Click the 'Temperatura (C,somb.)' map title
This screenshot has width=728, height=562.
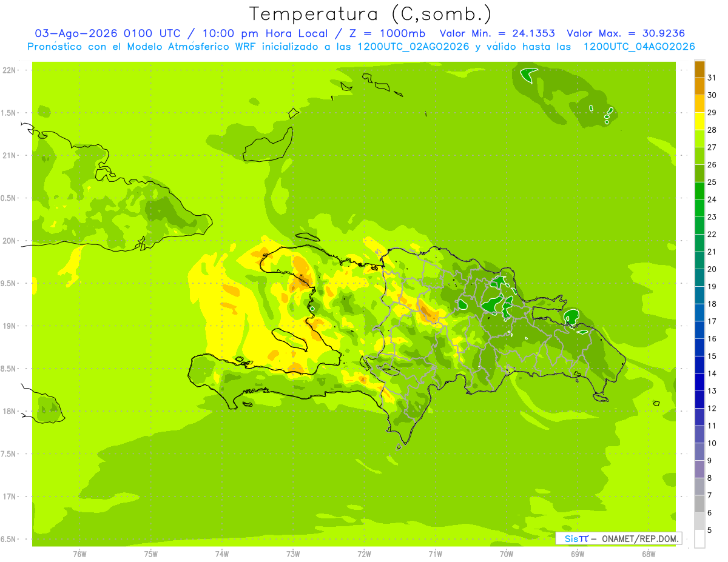[369, 13]
